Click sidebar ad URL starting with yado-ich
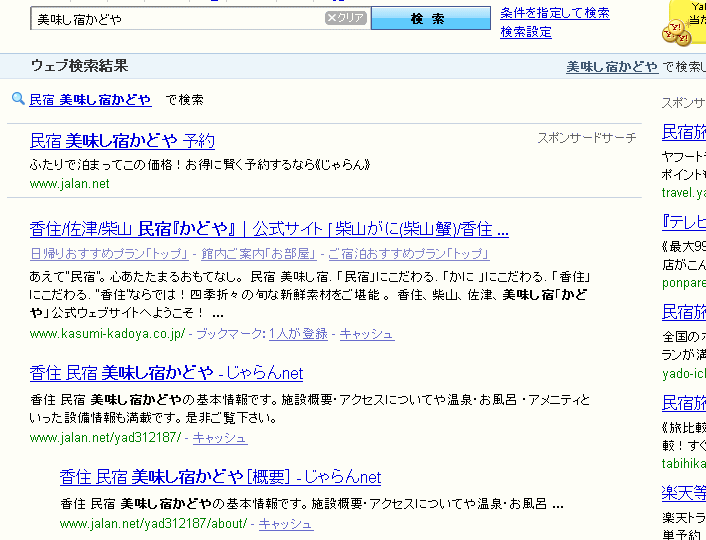 tap(684, 373)
